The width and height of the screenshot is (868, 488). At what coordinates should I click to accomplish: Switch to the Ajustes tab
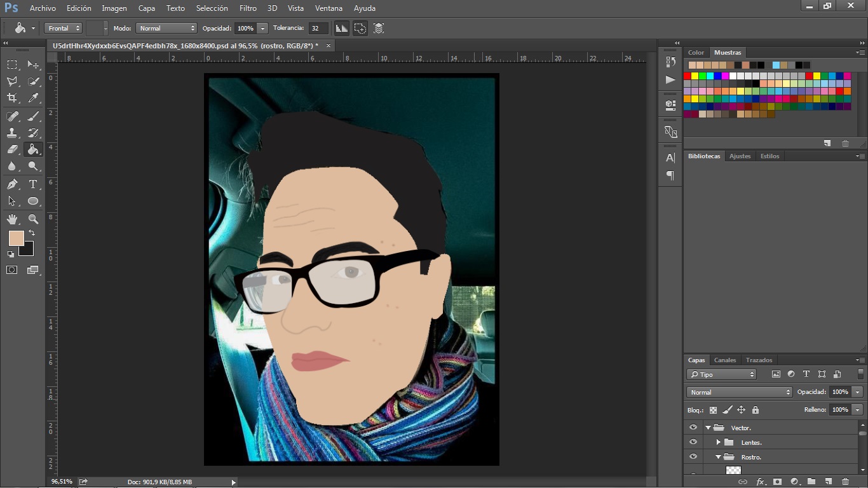pos(740,156)
